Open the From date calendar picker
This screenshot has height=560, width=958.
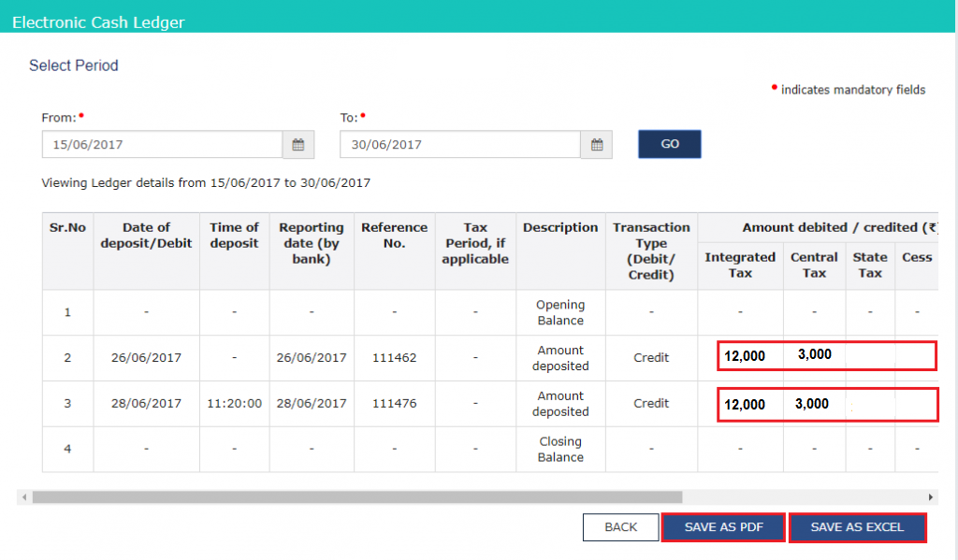click(298, 145)
